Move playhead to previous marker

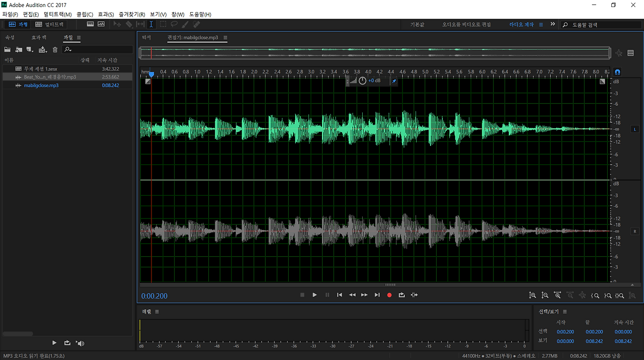[x=340, y=295]
